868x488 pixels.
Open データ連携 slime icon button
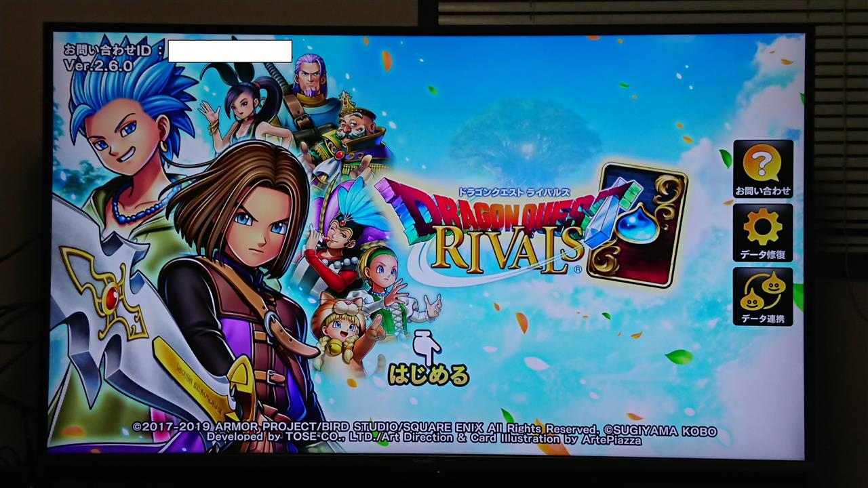pyautogui.click(x=763, y=296)
